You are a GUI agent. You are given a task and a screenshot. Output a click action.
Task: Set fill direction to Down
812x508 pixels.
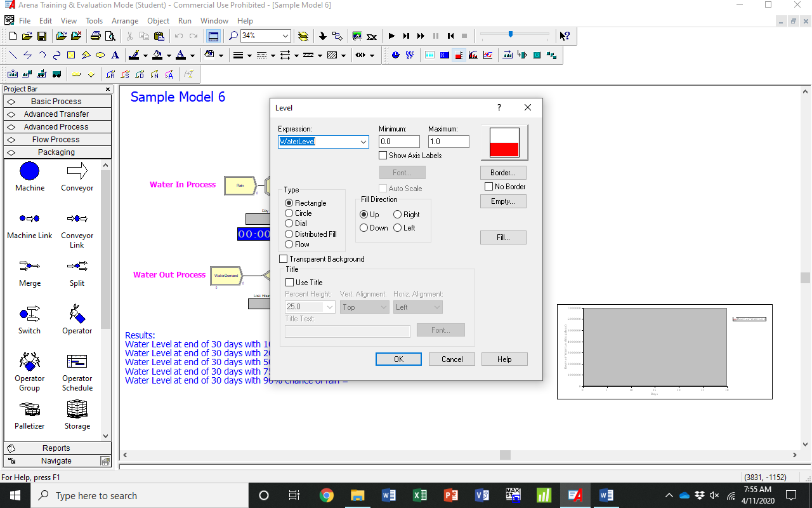point(364,228)
